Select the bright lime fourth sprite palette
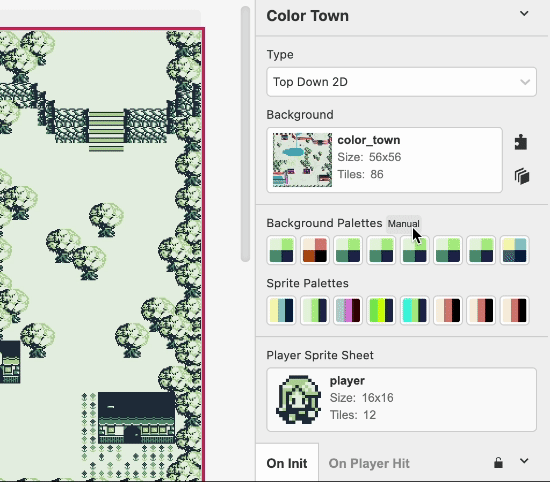Image resolution: width=550 pixels, height=482 pixels. (381, 310)
